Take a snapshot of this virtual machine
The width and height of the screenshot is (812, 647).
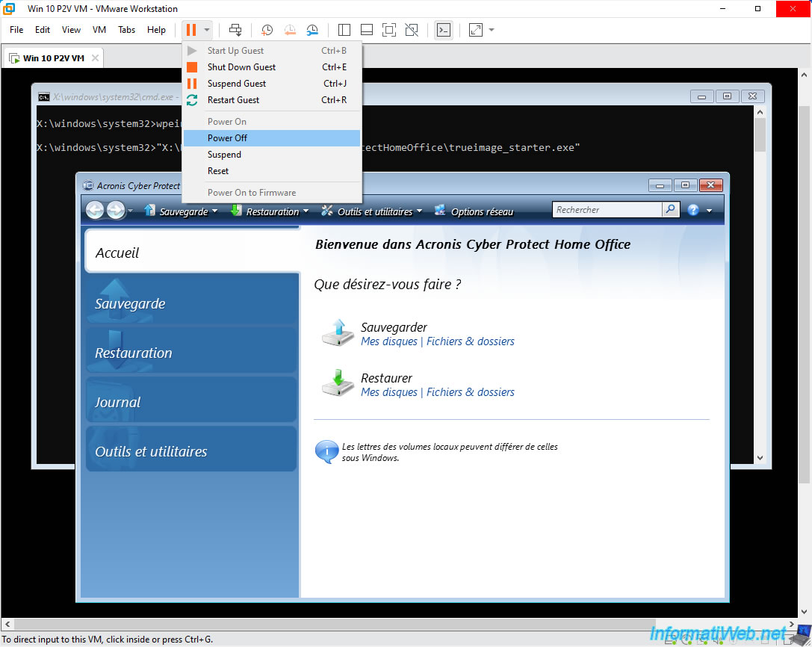[x=267, y=30]
